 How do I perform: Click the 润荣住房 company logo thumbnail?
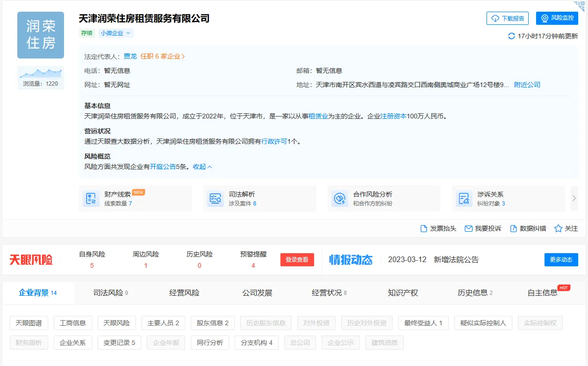point(41,35)
